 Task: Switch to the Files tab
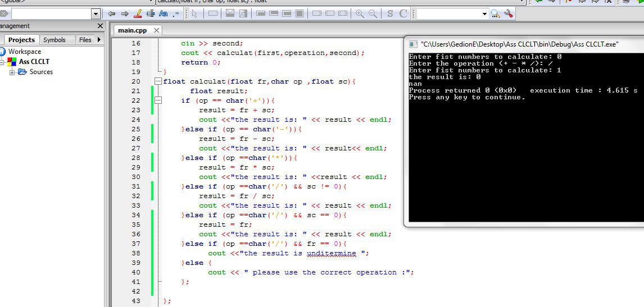(x=85, y=40)
